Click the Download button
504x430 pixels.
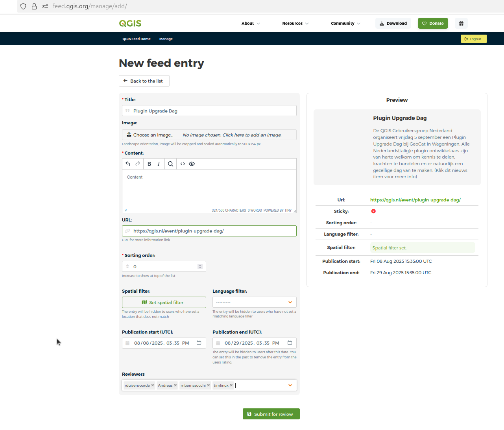(x=393, y=23)
